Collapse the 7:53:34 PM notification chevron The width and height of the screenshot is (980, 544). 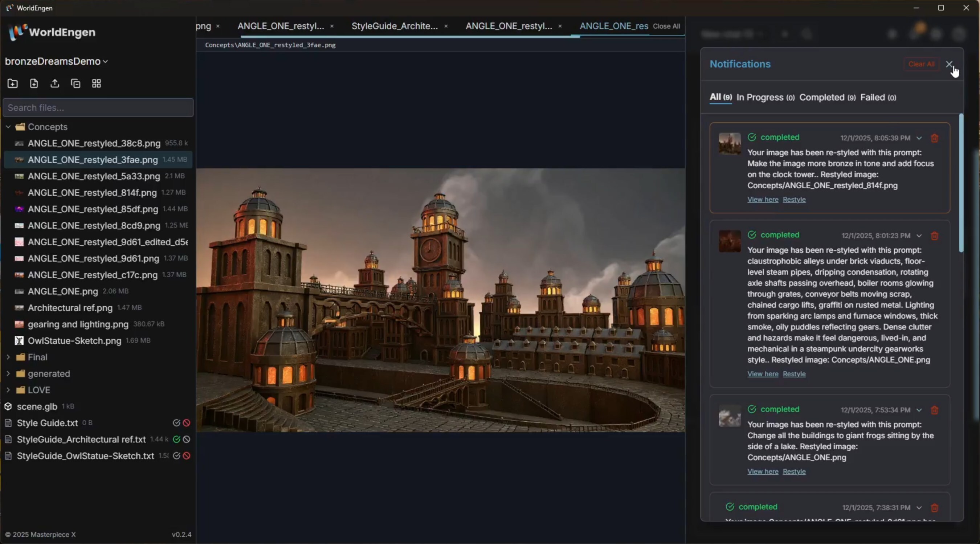click(919, 410)
